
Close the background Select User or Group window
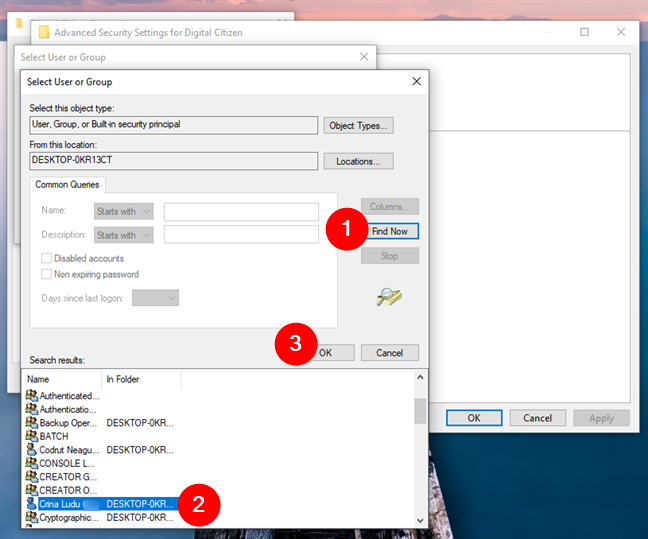click(x=364, y=57)
